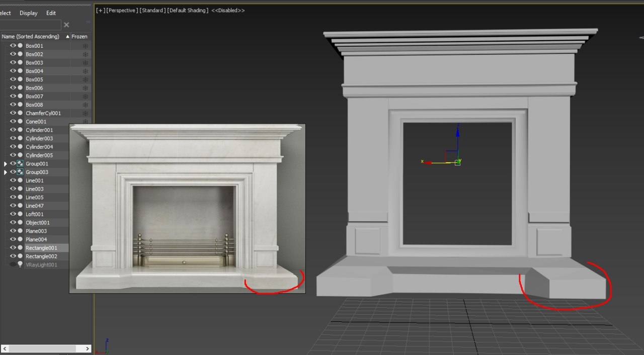Hide Rectangle001 using its eye icon
This screenshot has height=355, width=644.
(13, 248)
